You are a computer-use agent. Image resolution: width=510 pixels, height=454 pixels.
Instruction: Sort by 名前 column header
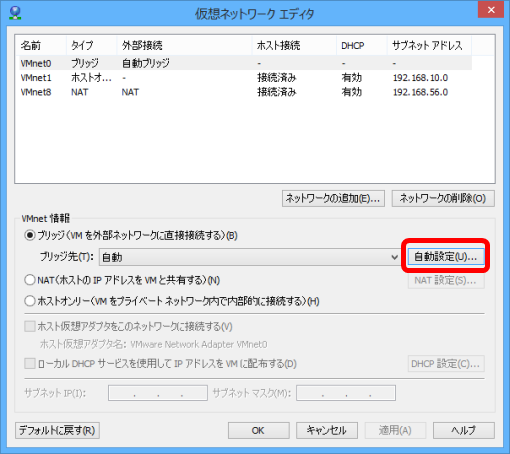coord(42,45)
